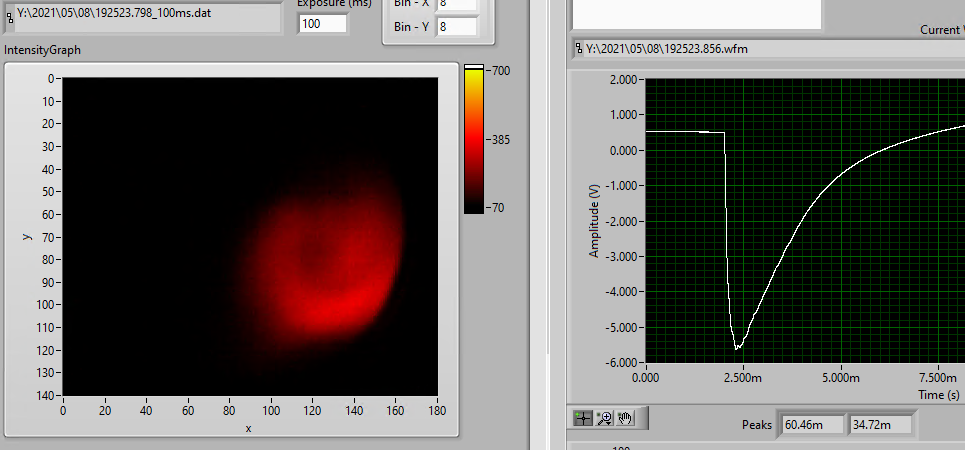Select the crosshair cursor tool
Image resolution: width=965 pixels, height=450 pixels.
point(584,418)
